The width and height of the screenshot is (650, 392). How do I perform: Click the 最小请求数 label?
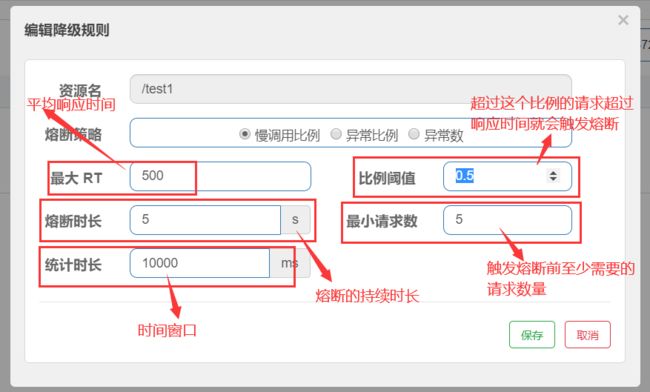point(381,221)
